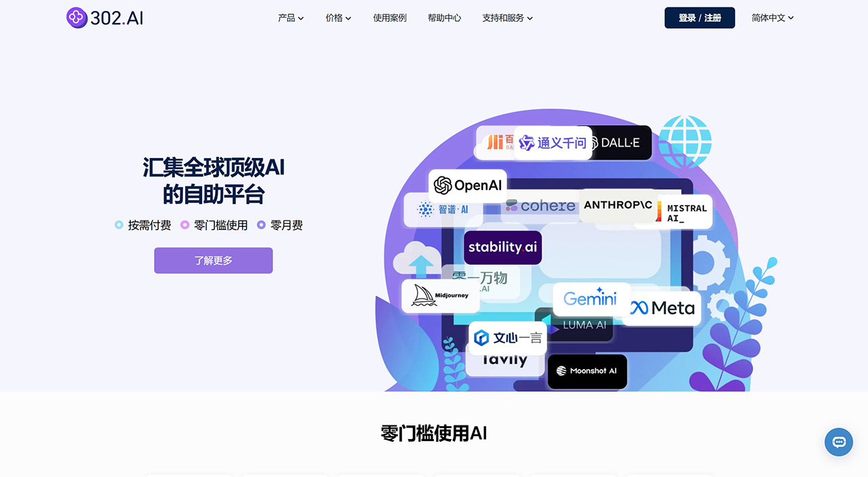Image resolution: width=868 pixels, height=477 pixels.
Task: Click the 了解更多 button
Action: 213,261
